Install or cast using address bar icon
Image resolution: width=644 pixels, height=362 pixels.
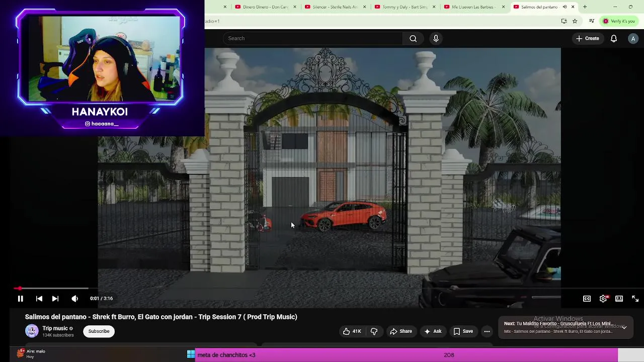pos(564,21)
